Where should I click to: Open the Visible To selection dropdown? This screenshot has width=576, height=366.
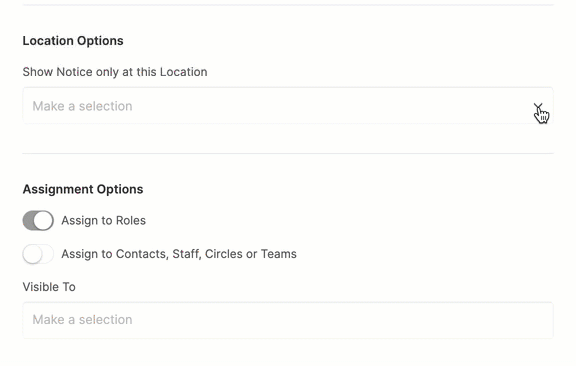(288, 320)
